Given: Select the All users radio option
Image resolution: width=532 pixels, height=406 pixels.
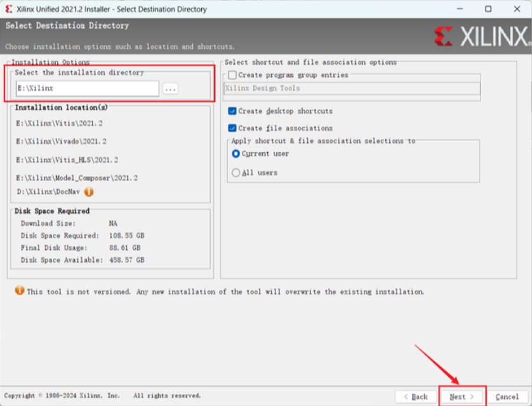Looking at the screenshot, I should (236, 173).
